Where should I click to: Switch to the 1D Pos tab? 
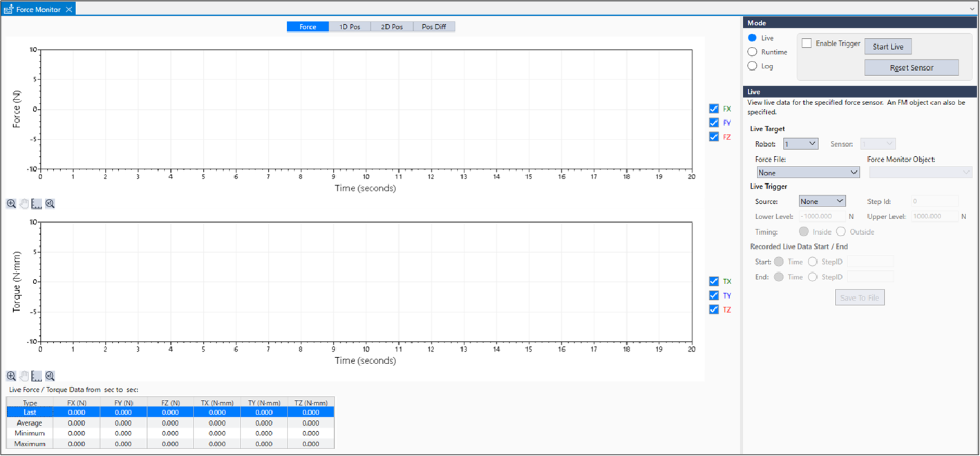(x=350, y=27)
